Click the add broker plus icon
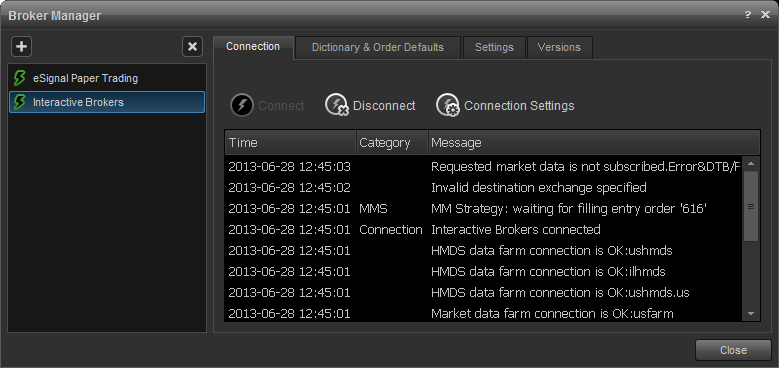779x368 pixels. click(21, 47)
